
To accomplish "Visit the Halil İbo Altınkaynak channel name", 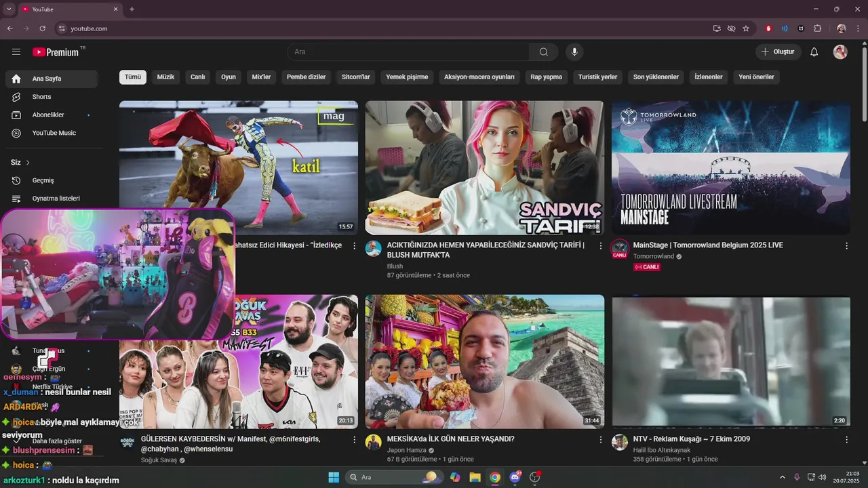I will 662,450.
